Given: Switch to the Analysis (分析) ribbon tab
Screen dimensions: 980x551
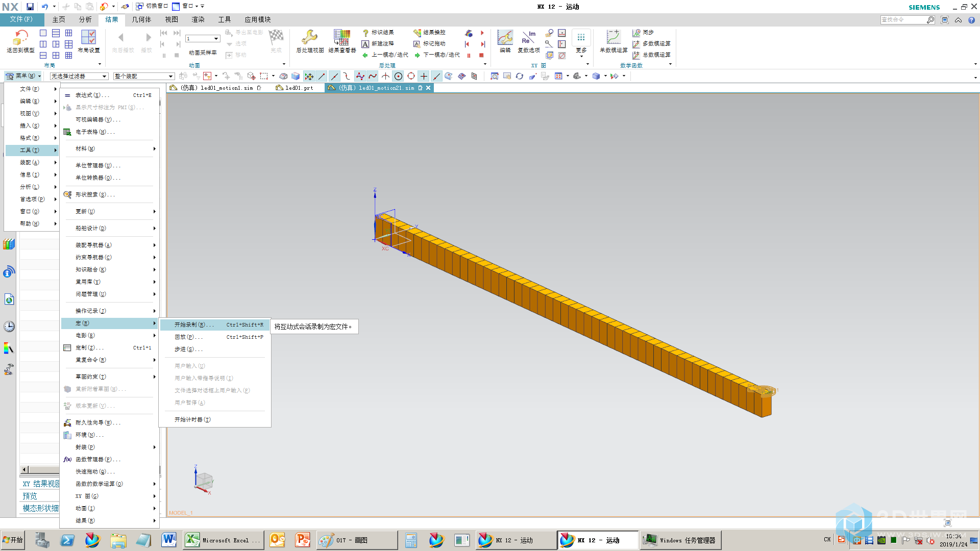Looking at the screenshot, I should (85, 19).
